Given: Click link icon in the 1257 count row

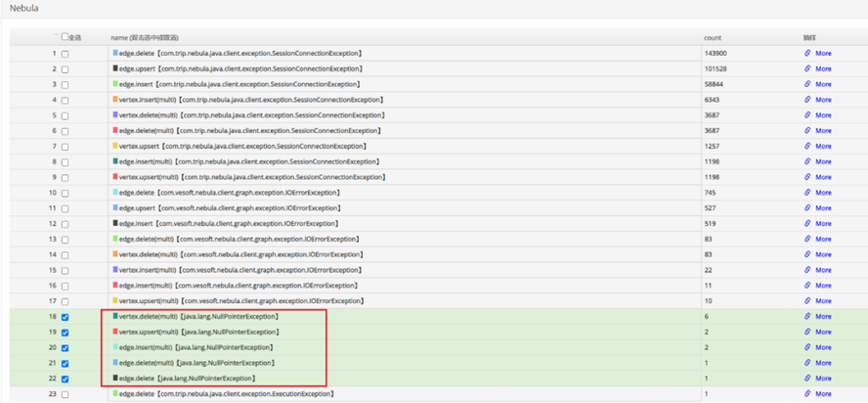Looking at the screenshot, I should [x=807, y=147].
